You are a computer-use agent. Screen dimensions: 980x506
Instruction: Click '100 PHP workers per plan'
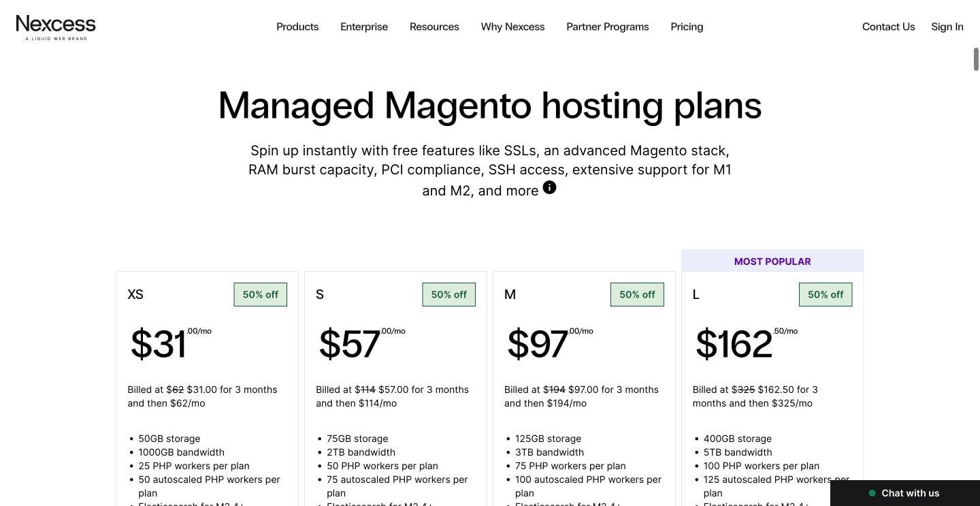click(x=762, y=466)
